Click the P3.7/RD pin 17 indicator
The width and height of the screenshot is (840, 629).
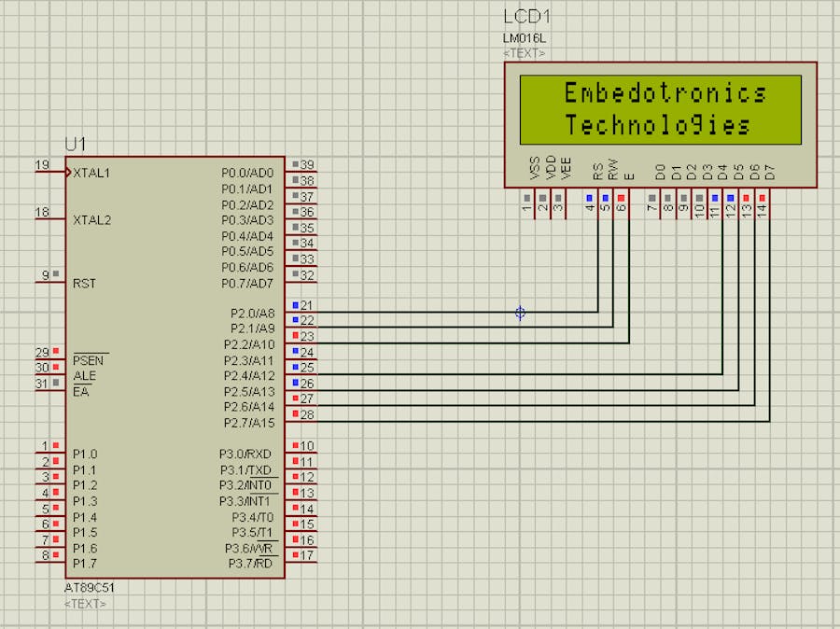pyautogui.click(x=296, y=555)
